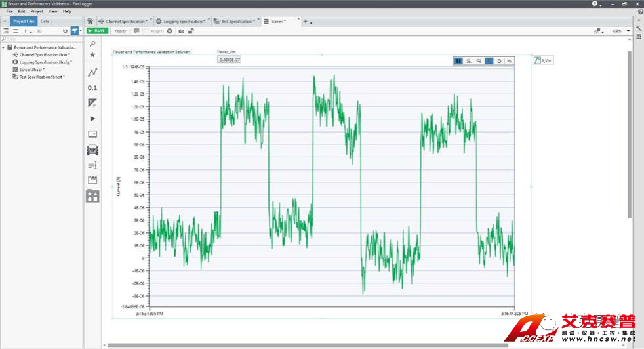
Task: Select the car automotive palette icon
Action: pyautogui.click(x=92, y=150)
